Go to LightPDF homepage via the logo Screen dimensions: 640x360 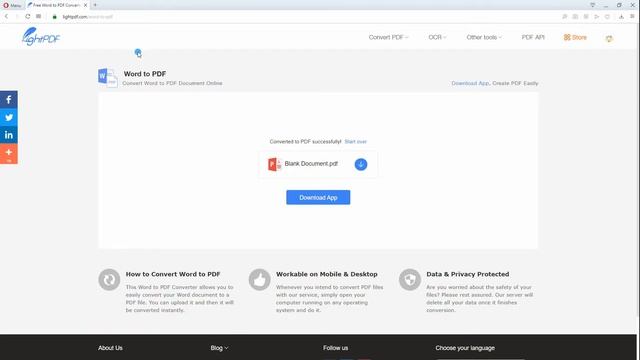[x=41, y=37]
